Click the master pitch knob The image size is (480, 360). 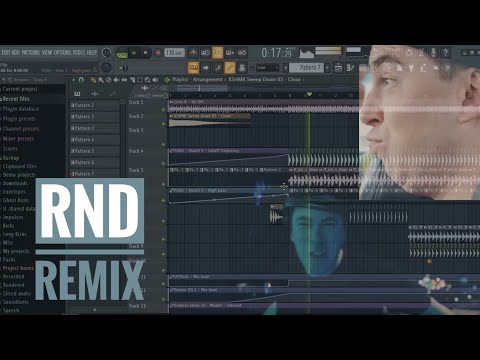tap(106, 68)
